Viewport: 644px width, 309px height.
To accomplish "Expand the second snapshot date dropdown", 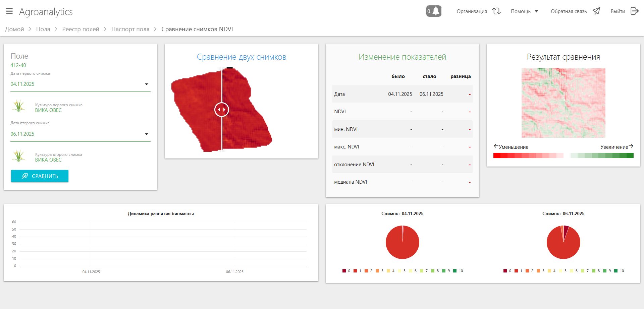I will pos(146,134).
